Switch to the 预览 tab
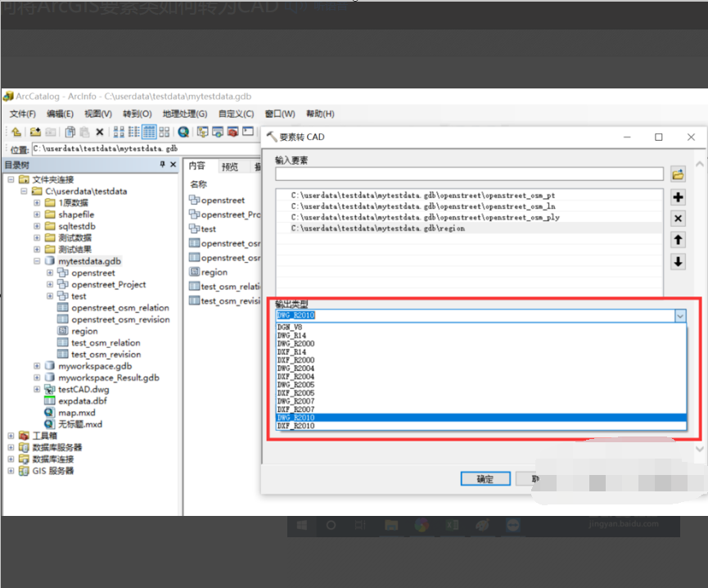 tap(230, 166)
